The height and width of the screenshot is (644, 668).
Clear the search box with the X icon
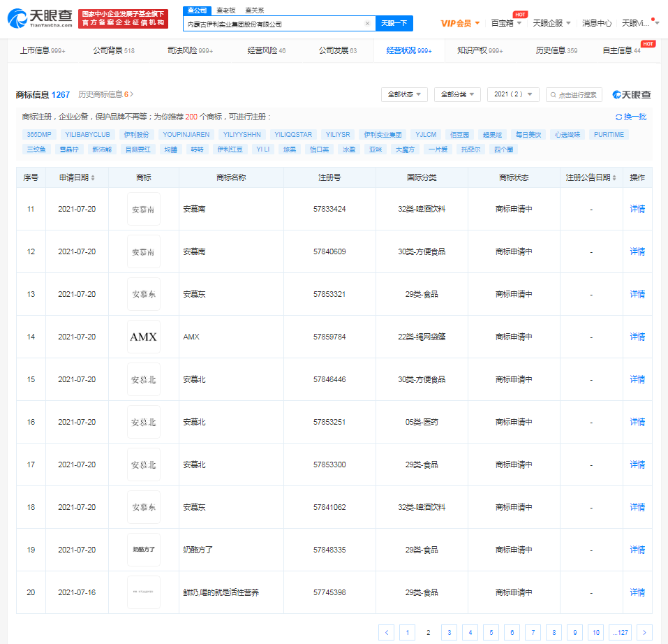367,24
